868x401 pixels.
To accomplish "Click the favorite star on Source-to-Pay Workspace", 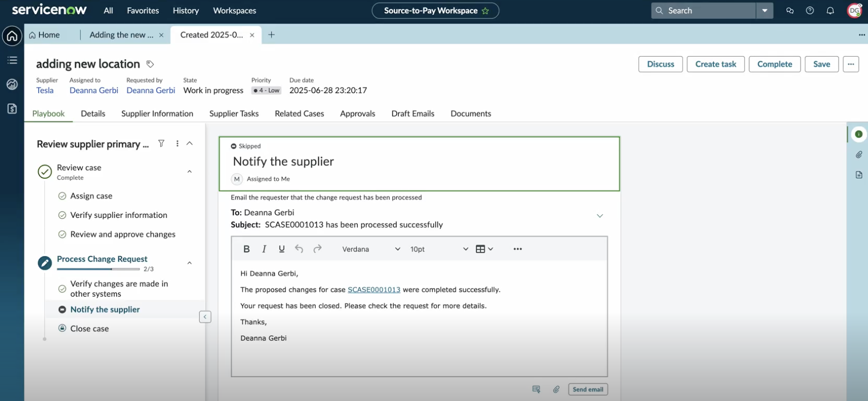I will 485,11.
